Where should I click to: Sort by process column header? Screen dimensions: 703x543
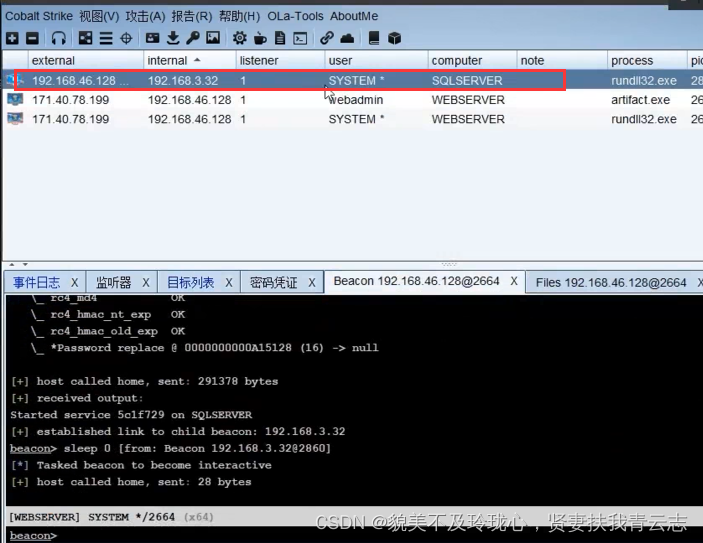647,60
